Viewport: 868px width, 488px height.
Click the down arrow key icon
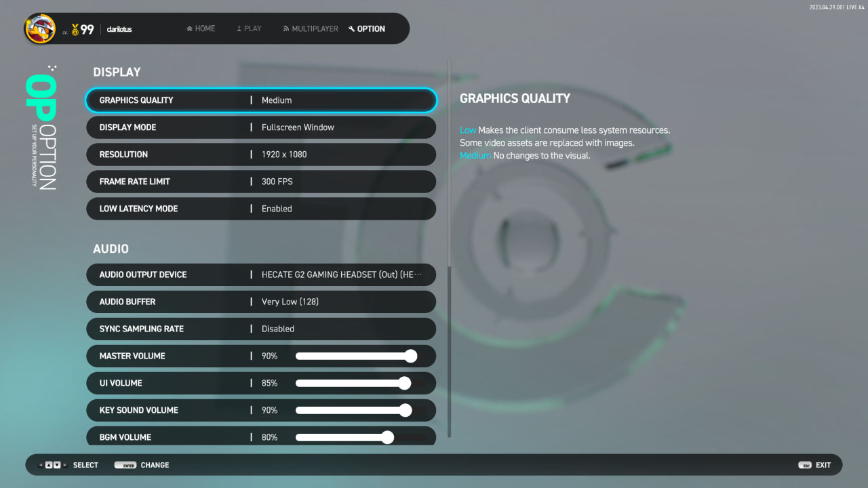point(57,465)
